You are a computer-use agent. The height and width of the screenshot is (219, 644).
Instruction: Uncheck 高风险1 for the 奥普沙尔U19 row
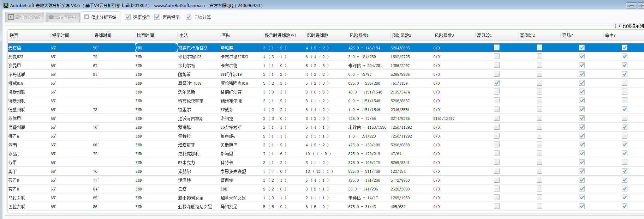point(497,83)
